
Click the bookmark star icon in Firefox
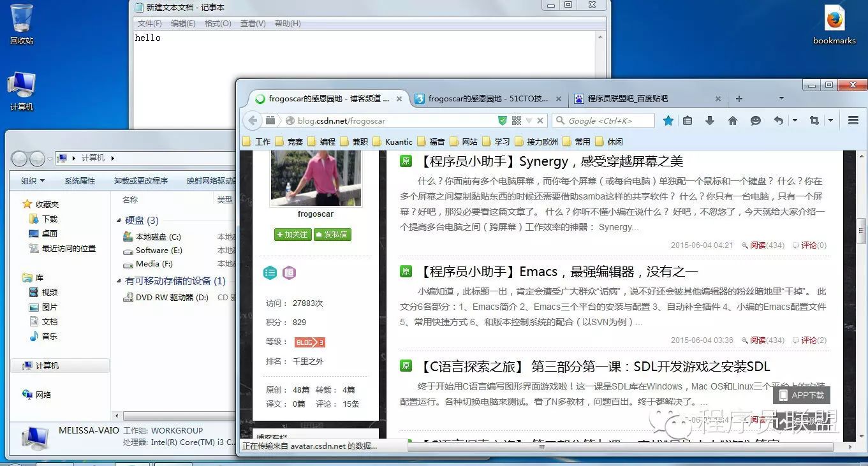[x=668, y=120]
